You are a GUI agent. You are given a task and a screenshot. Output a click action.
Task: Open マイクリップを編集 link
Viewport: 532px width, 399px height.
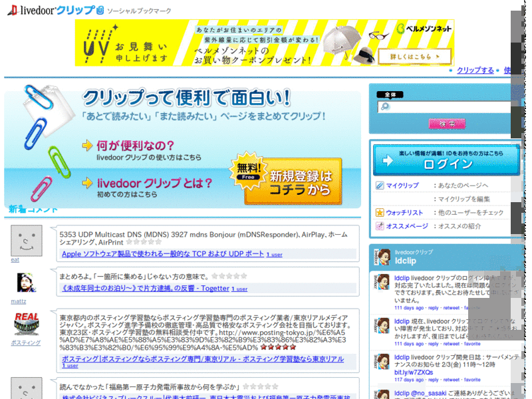tap(464, 199)
